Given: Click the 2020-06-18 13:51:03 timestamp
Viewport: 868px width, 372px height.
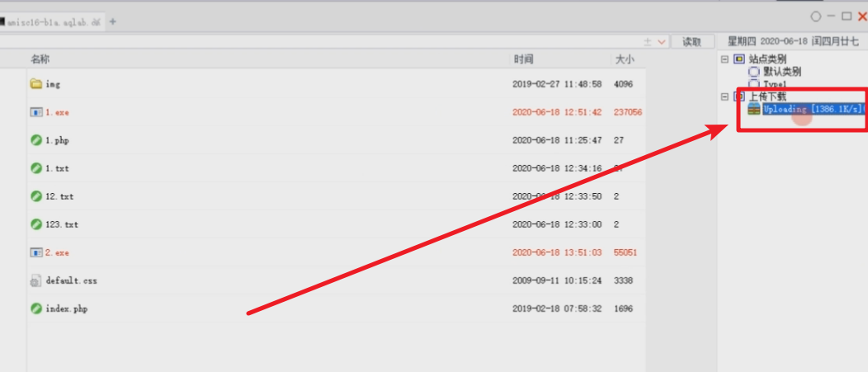Looking at the screenshot, I should (x=557, y=252).
